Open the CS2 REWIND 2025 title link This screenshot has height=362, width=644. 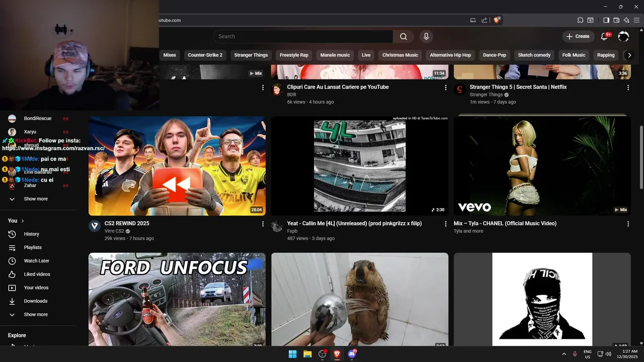click(x=127, y=223)
